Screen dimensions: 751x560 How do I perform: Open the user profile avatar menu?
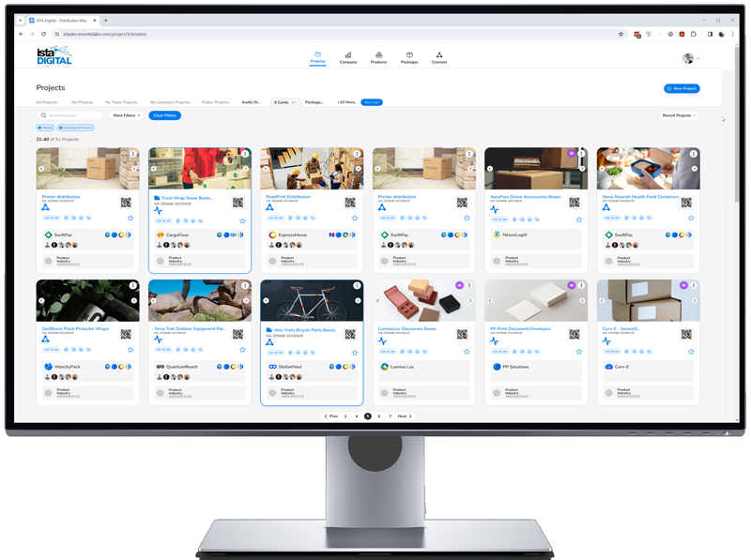click(688, 58)
